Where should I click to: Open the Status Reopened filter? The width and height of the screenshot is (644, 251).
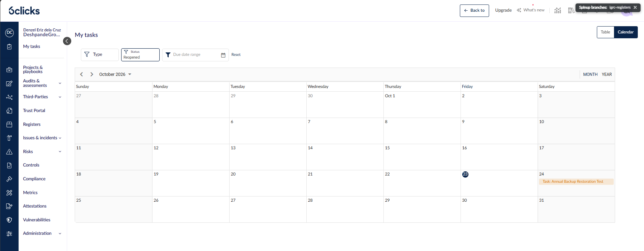click(140, 54)
